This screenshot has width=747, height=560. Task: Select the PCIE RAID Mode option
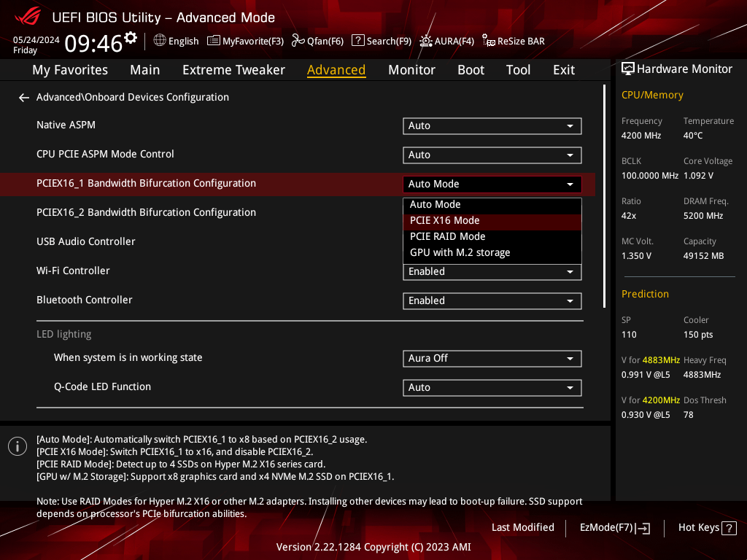pos(492,237)
